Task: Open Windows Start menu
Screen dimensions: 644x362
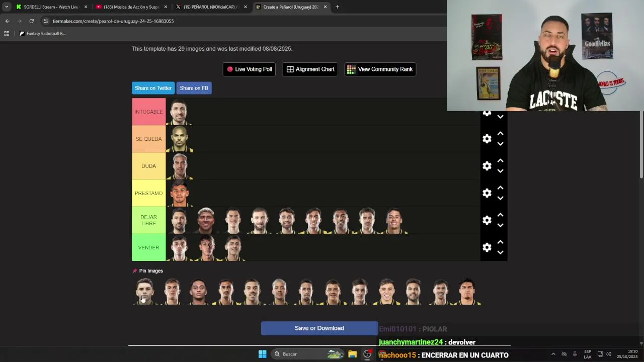Action: 262,354
